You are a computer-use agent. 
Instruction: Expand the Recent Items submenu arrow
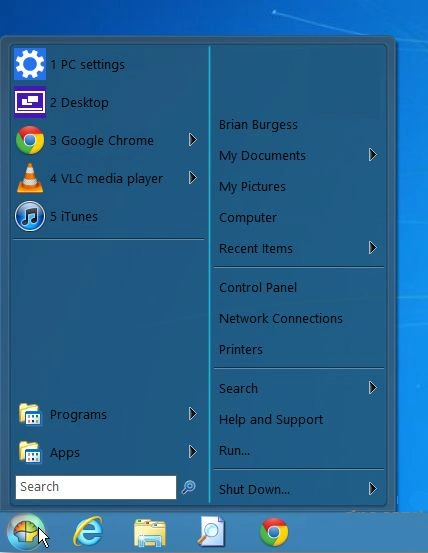click(373, 248)
